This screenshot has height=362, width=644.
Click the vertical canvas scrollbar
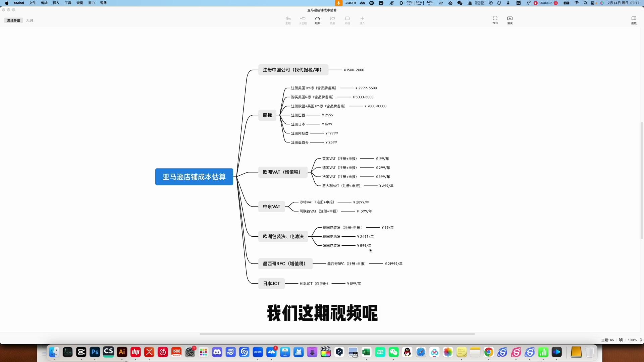point(642,180)
